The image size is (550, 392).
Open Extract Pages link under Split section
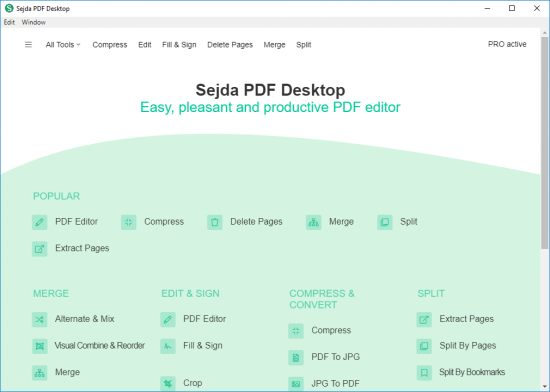[467, 319]
